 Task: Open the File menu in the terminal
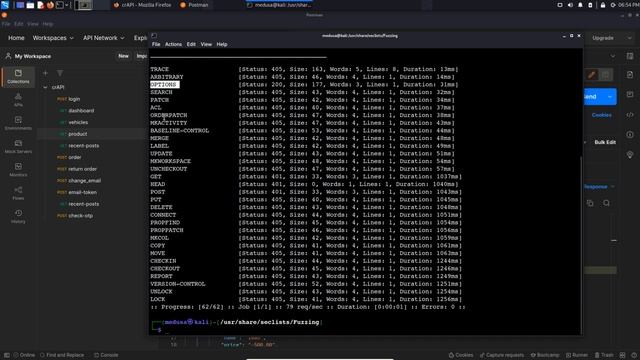coord(156,44)
